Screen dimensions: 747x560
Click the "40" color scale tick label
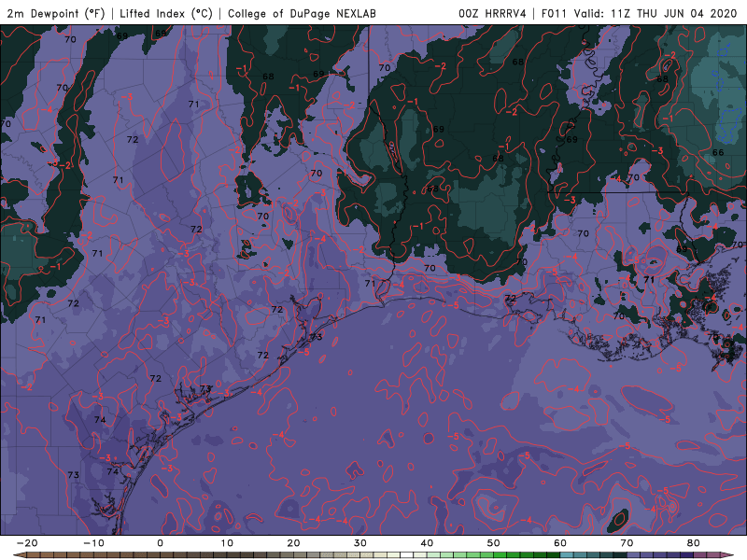427,543
